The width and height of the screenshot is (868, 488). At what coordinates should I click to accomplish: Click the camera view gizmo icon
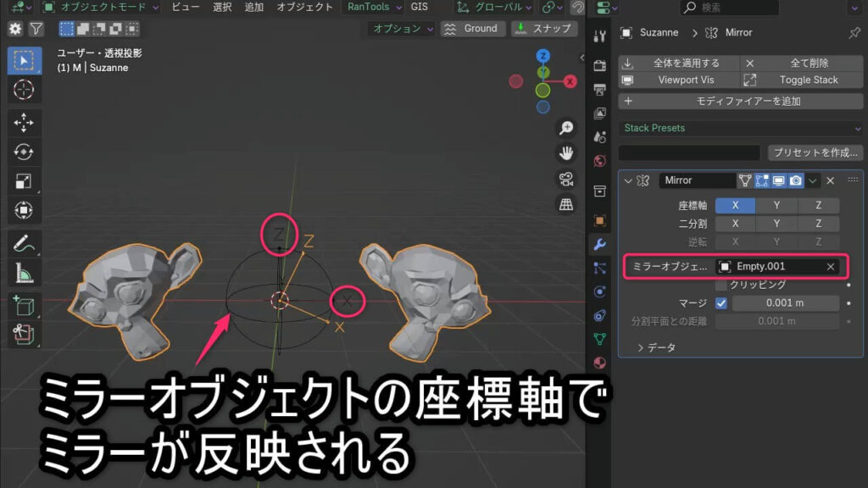566,179
